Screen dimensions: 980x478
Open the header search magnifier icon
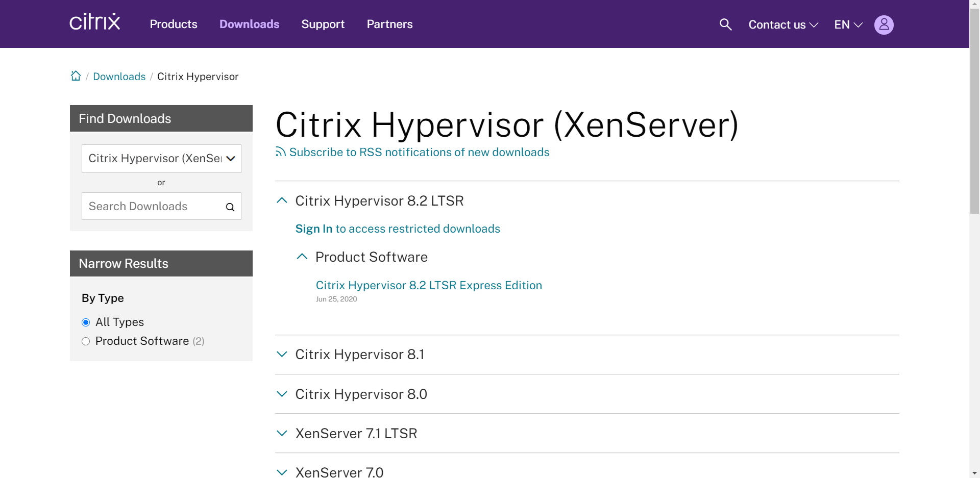click(x=725, y=24)
